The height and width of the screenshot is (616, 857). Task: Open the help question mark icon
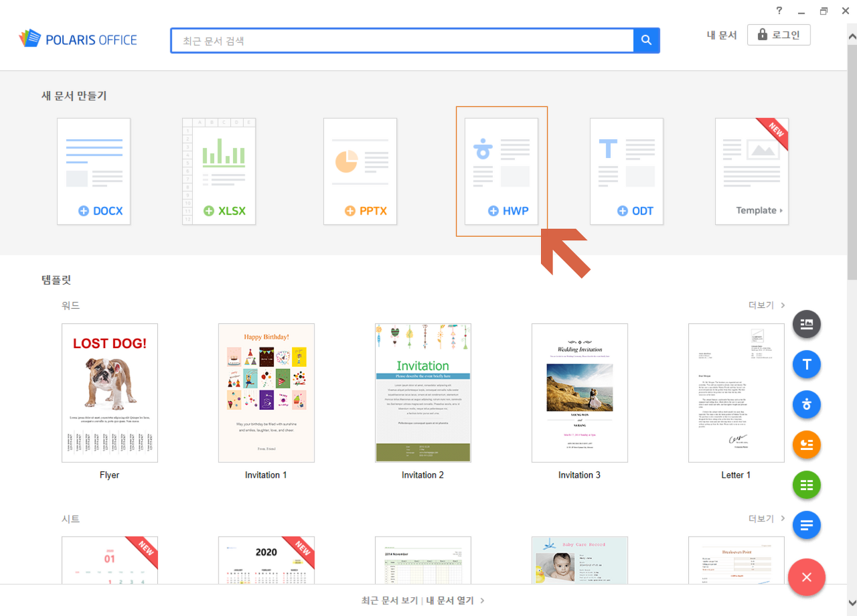pos(779,11)
